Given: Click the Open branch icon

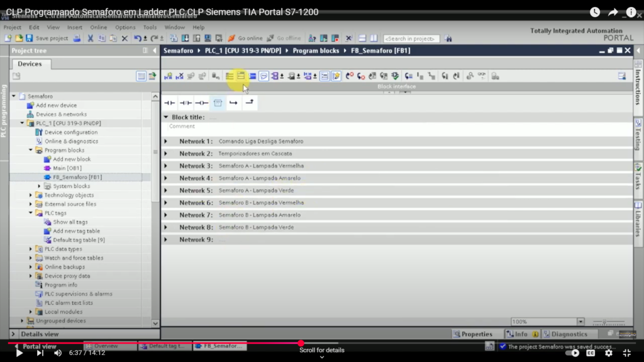Looking at the screenshot, I should pyautogui.click(x=233, y=102).
